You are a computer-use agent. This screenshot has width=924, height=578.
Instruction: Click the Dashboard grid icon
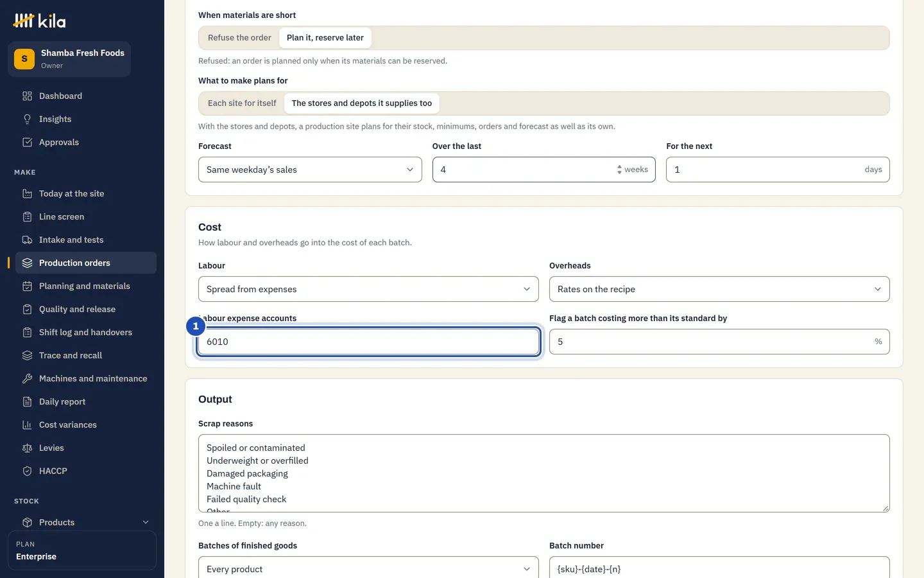27,96
